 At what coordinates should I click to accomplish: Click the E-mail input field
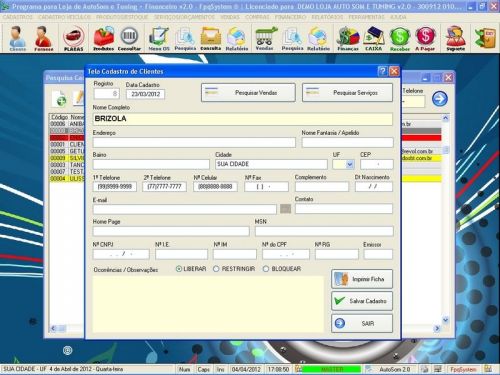(x=185, y=209)
